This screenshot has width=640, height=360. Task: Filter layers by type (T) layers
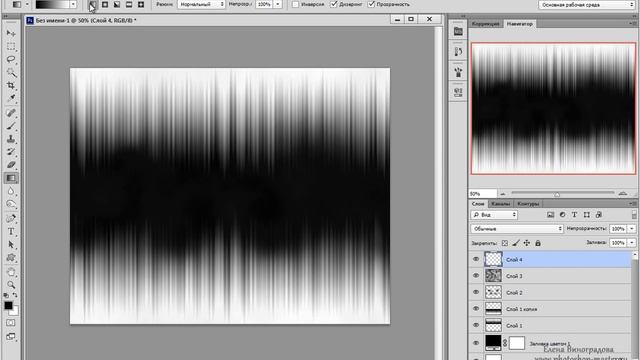[x=574, y=215]
